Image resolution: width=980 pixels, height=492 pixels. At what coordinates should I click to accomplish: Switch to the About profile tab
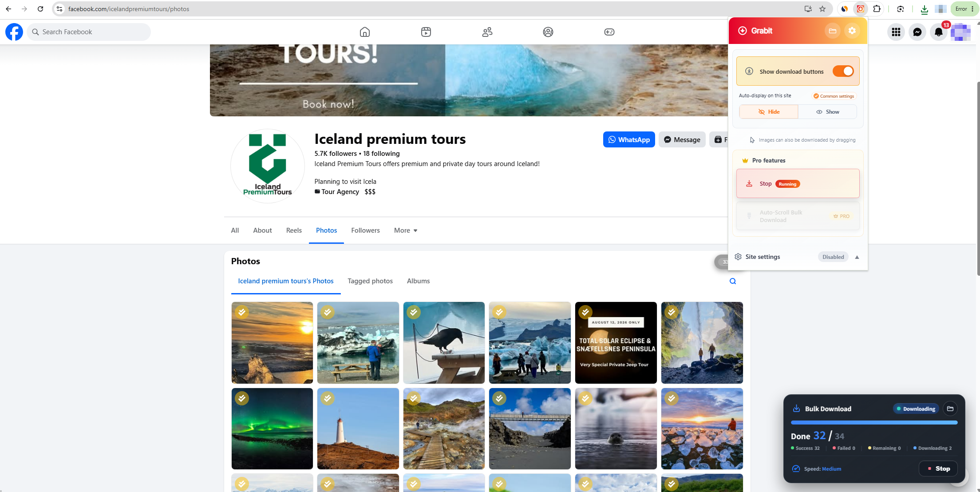tap(262, 230)
